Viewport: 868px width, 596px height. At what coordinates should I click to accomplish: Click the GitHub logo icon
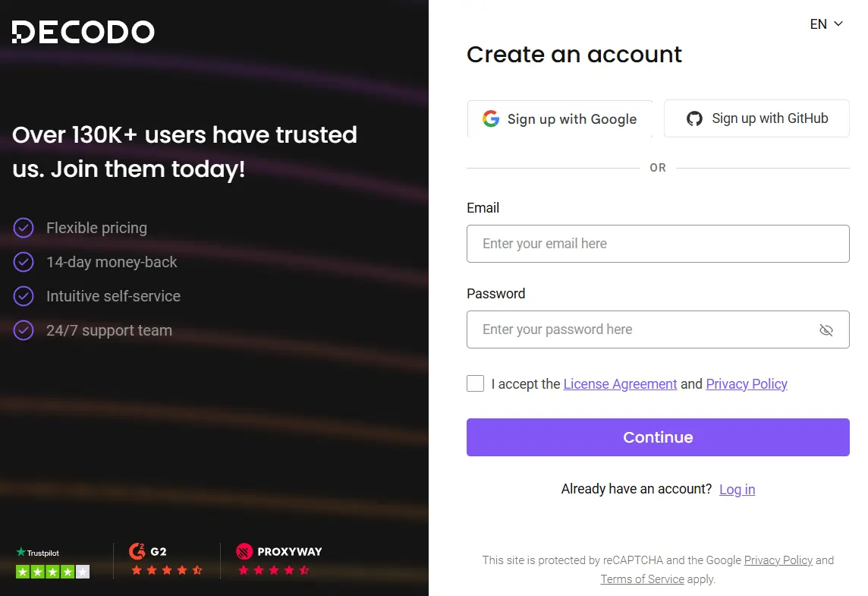point(694,118)
